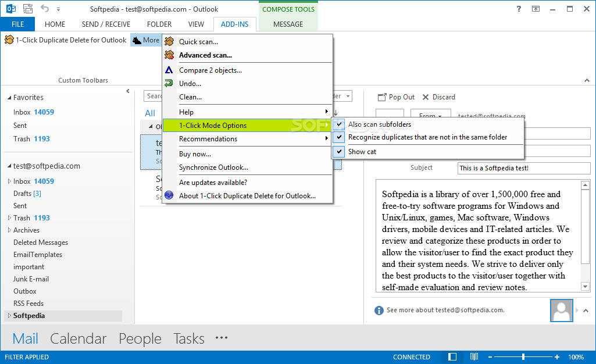Image resolution: width=596 pixels, height=364 pixels.
Task: Switch to the MESSAGE compose tab
Action: point(288,24)
